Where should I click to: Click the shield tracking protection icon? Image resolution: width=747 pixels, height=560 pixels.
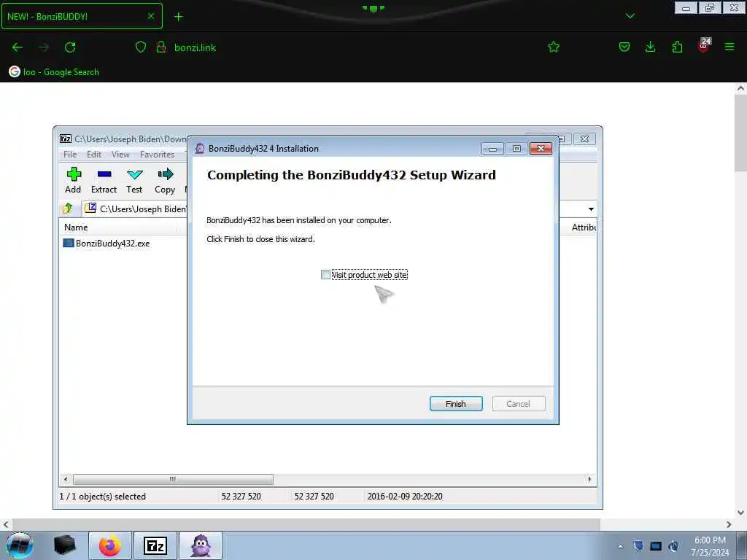click(x=141, y=47)
